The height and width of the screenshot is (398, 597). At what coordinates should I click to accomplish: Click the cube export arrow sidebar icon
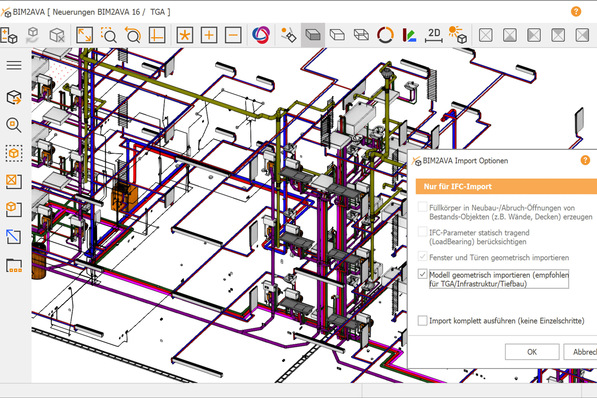tap(14, 98)
